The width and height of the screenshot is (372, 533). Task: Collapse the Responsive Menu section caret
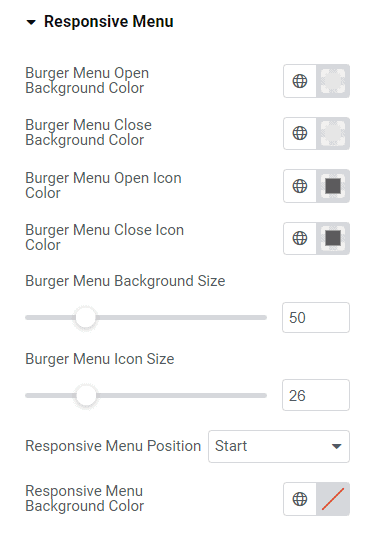(x=31, y=22)
